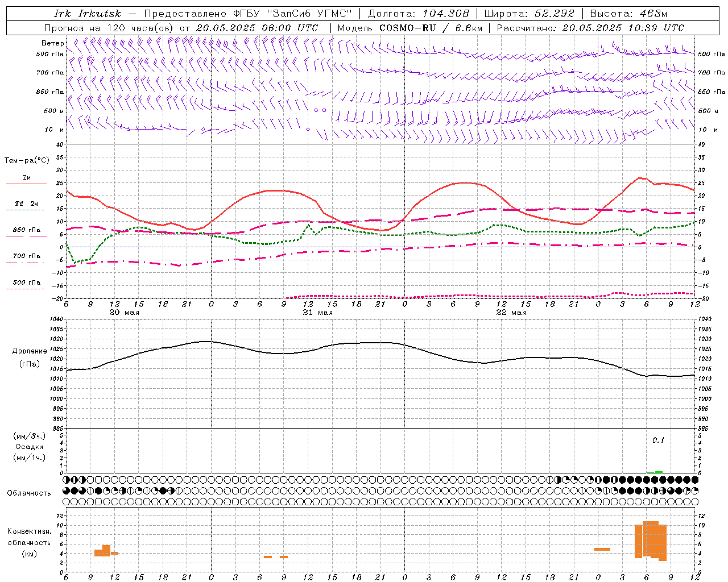Click the left 10 м wind level label
728x582 pixels.
(x=54, y=130)
